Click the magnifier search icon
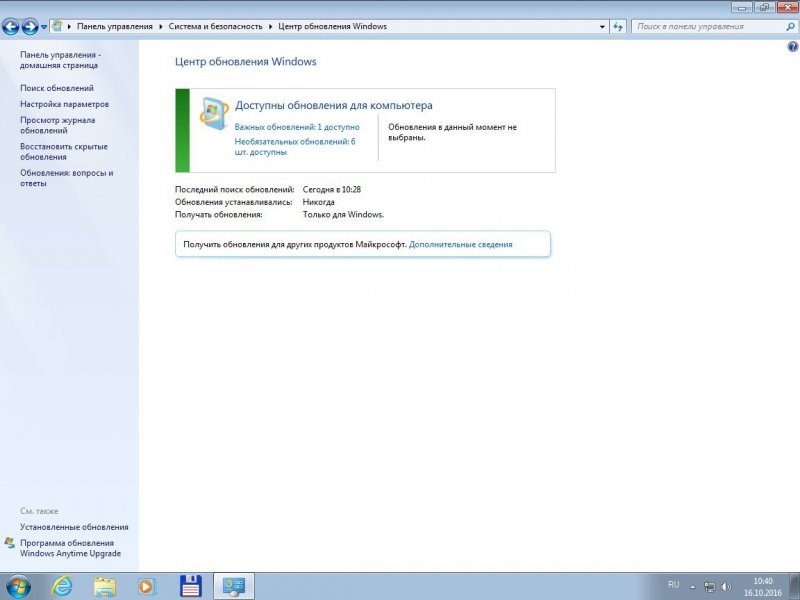Screen dimensions: 800x600 click(x=790, y=27)
